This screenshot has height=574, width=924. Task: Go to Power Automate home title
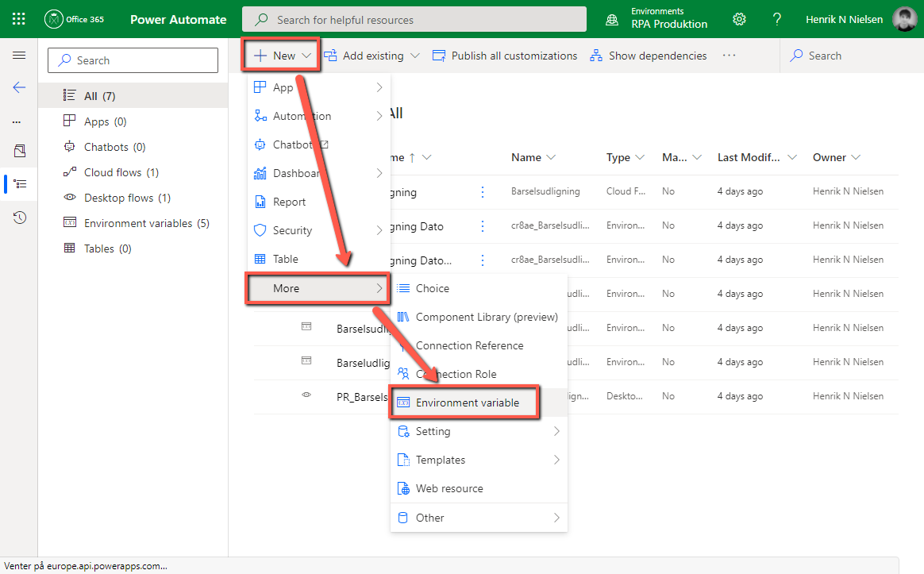click(178, 19)
